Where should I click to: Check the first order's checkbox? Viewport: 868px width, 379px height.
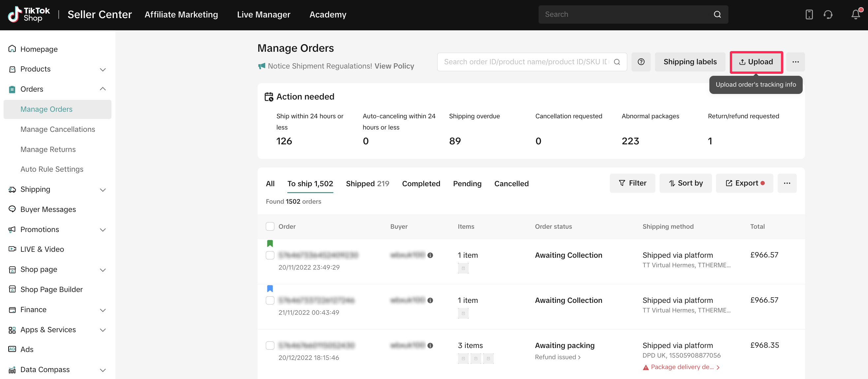coord(270,255)
